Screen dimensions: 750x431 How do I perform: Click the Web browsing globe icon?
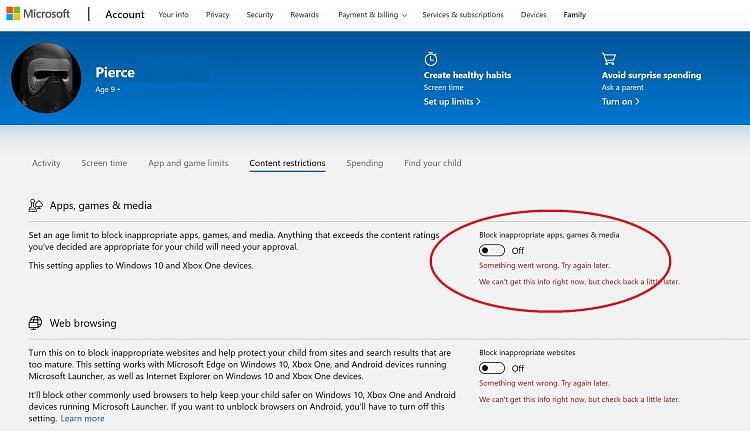[x=35, y=323]
